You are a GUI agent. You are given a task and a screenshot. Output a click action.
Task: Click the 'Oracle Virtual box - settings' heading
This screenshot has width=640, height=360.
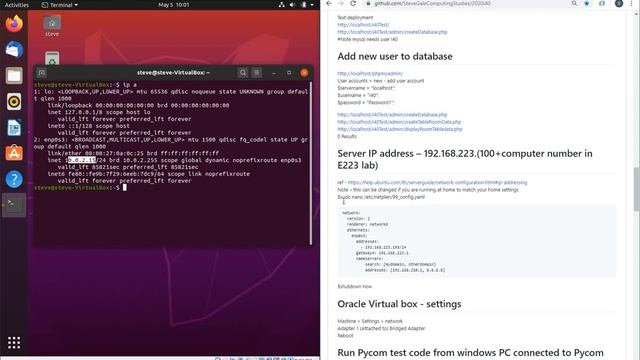399,304
